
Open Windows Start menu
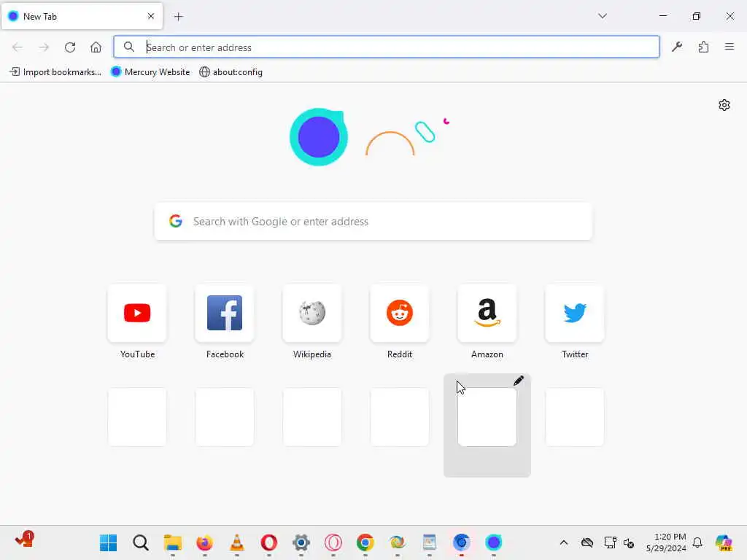click(108, 542)
